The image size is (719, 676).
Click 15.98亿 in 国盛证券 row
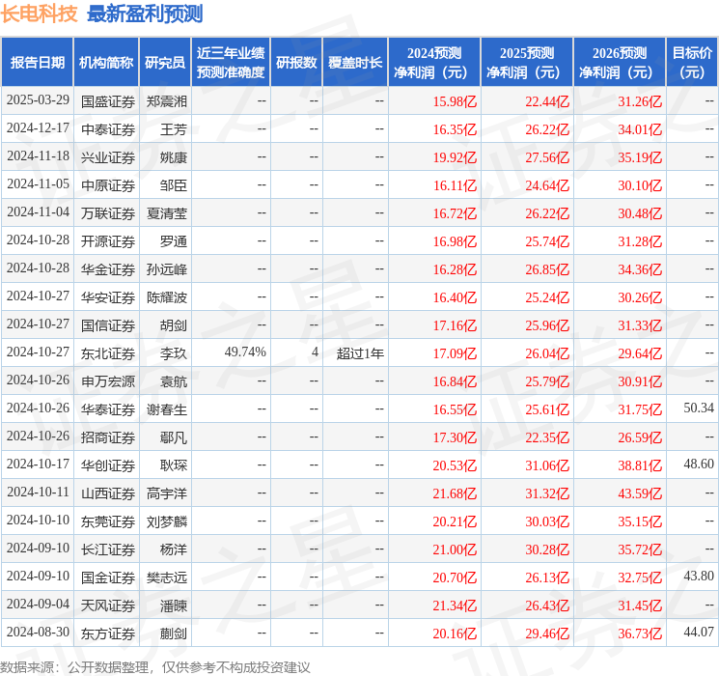coord(455,101)
